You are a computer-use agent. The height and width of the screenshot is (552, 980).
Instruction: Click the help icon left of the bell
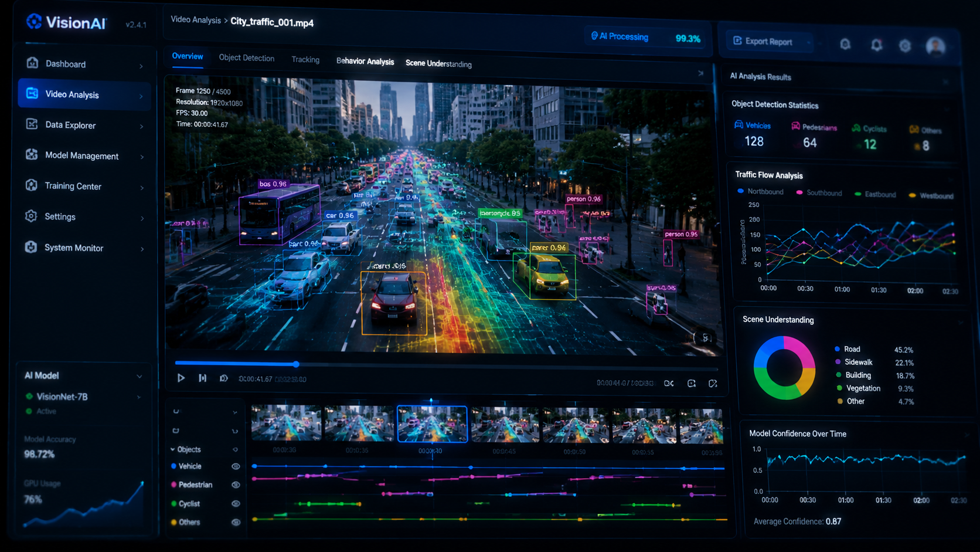pos(845,44)
